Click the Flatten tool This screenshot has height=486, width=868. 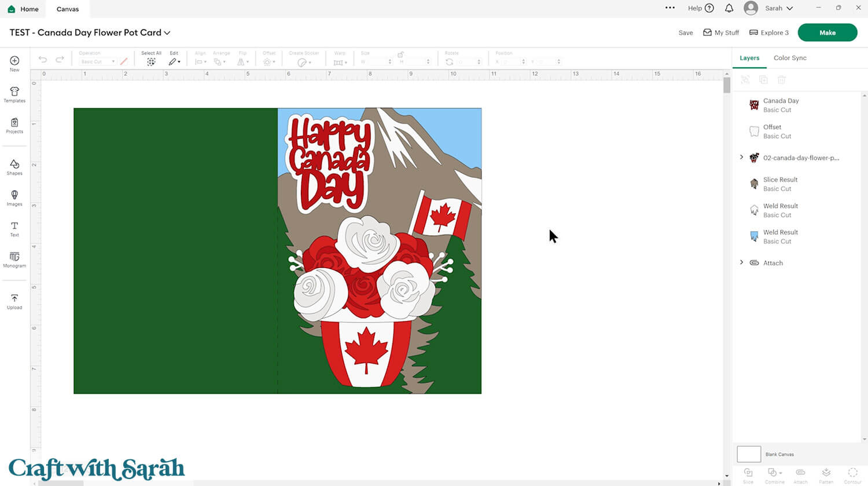(x=826, y=476)
